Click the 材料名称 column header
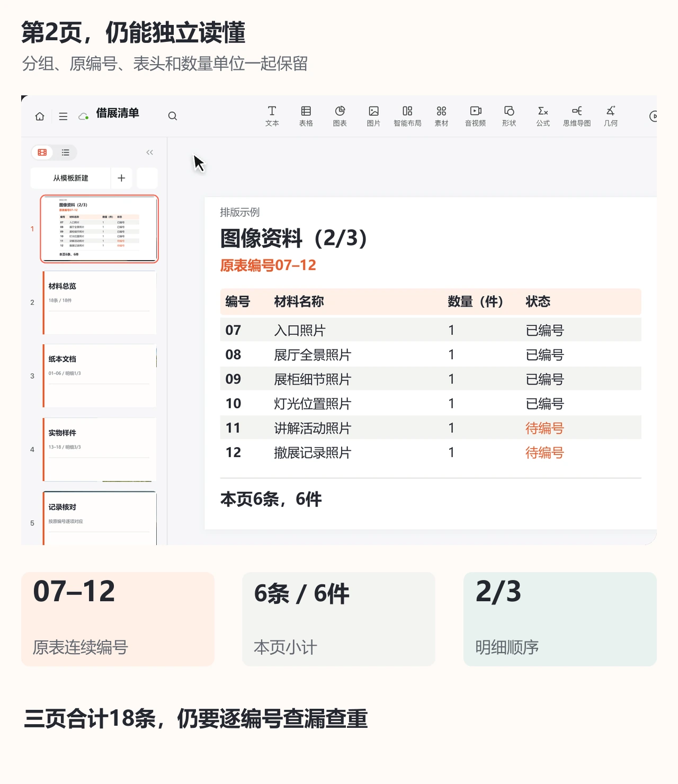 click(299, 302)
